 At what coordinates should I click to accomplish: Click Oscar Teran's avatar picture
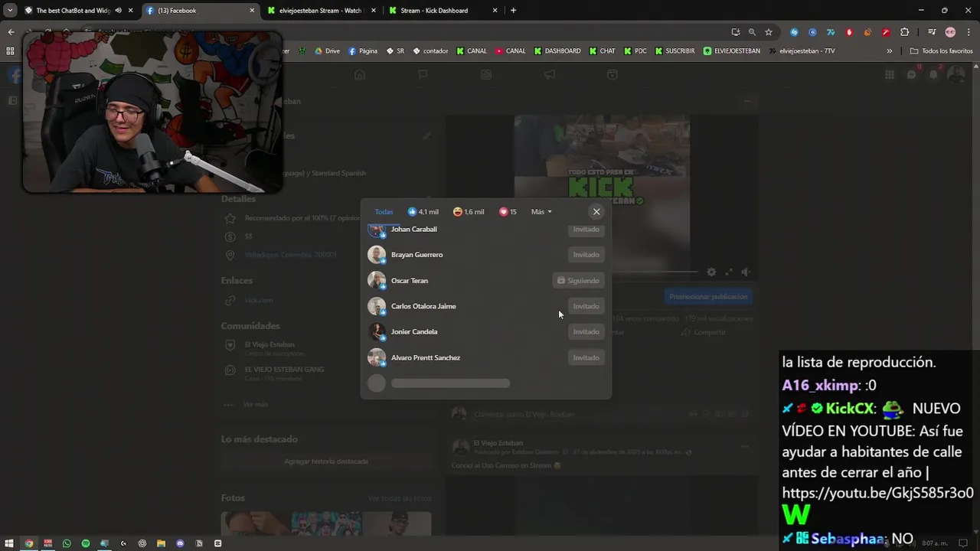click(x=377, y=281)
